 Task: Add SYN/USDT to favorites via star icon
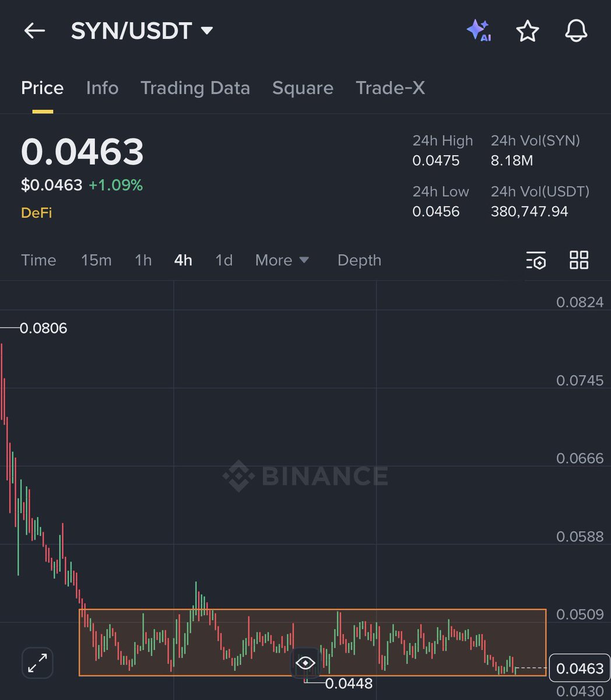(527, 32)
